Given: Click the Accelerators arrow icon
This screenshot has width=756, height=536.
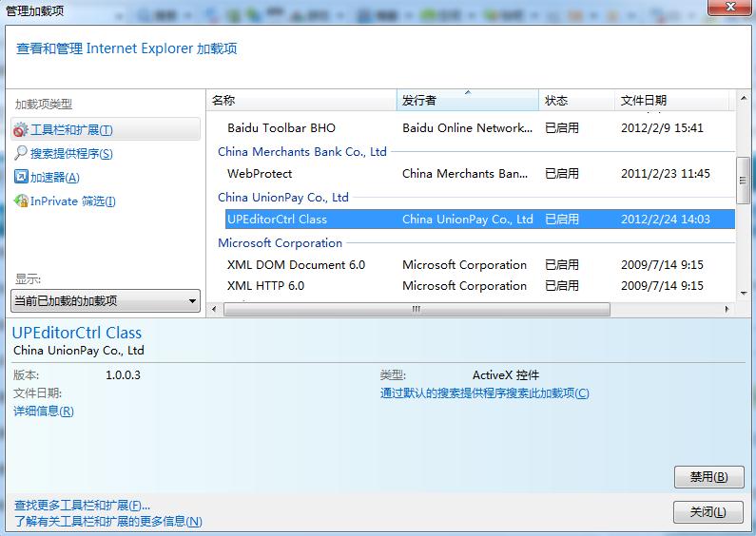Looking at the screenshot, I should click(21, 177).
